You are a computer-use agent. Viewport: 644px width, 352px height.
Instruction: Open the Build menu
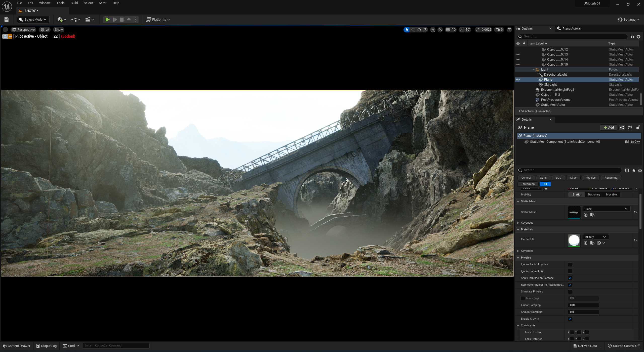point(74,3)
